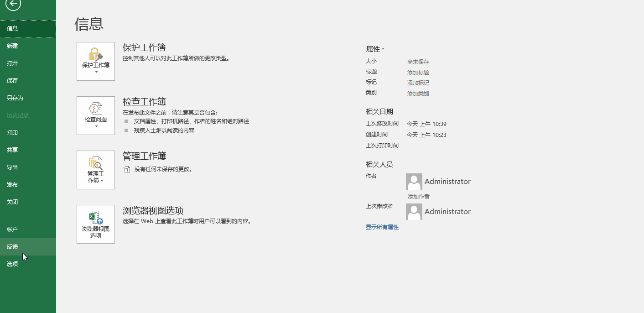The image size is (644, 313).
Task: Click the author Administrator profile picture
Action: tap(414, 181)
